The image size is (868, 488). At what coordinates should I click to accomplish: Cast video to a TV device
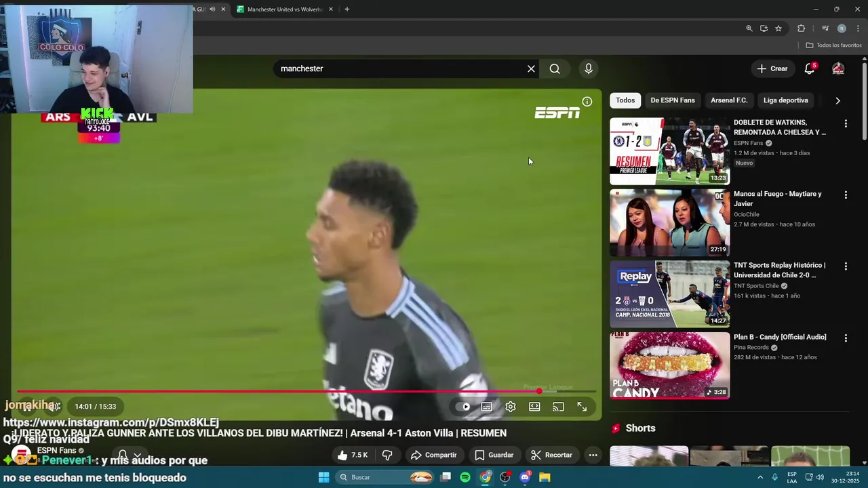click(x=558, y=407)
